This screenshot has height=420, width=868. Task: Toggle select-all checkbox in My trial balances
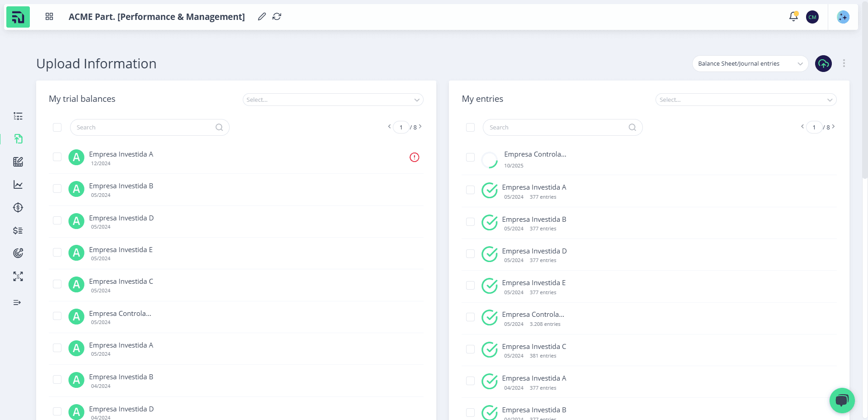pyautogui.click(x=57, y=128)
